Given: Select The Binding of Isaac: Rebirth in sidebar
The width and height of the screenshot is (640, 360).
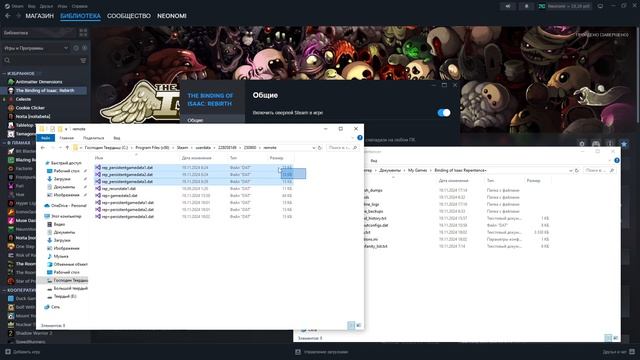Looking at the screenshot, I should point(44,91).
